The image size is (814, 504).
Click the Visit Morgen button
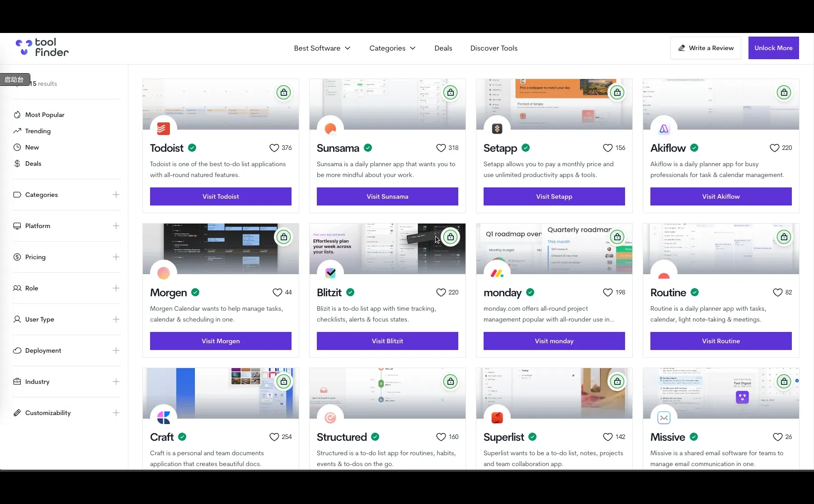pyautogui.click(x=221, y=341)
